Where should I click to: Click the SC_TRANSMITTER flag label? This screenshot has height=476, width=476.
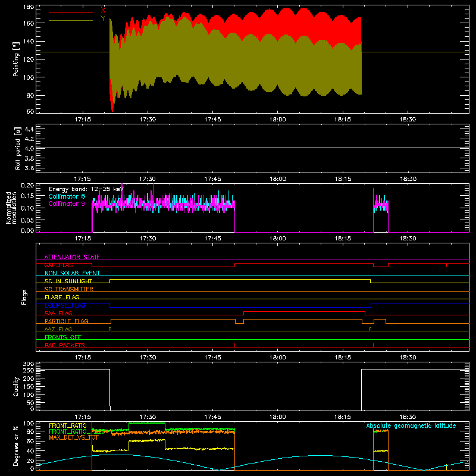(69, 289)
